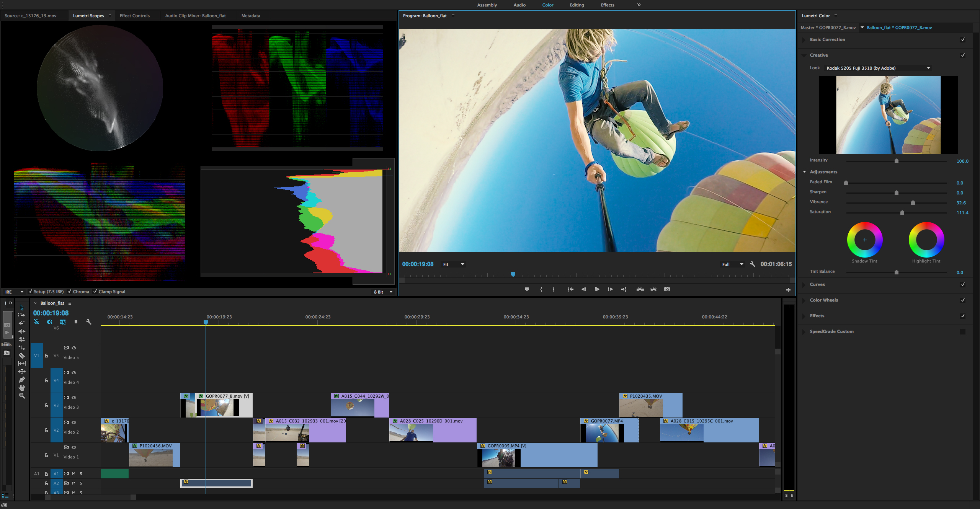This screenshot has width=980, height=509.
Task: Enable the SpeedGrade Custom checkbox
Action: [963, 332]
